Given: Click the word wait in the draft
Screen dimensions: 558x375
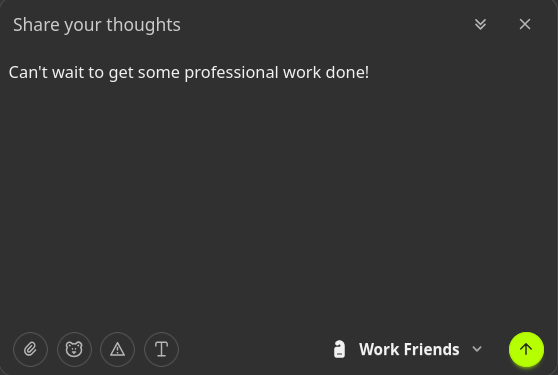Looking at the screenshot, I should (x=68, y=72).
